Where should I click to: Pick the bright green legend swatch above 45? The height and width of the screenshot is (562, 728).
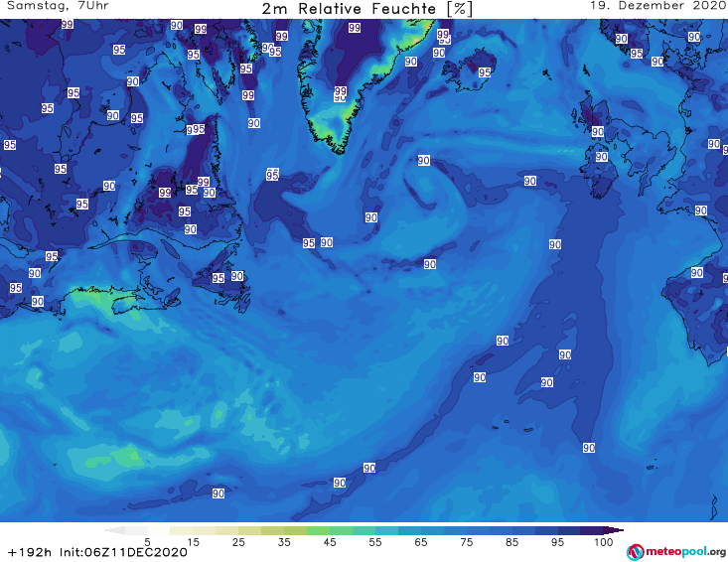point(318,530)
